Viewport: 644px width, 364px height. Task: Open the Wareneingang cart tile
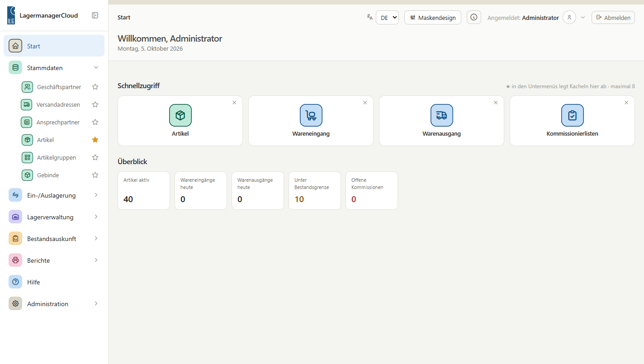311,121
